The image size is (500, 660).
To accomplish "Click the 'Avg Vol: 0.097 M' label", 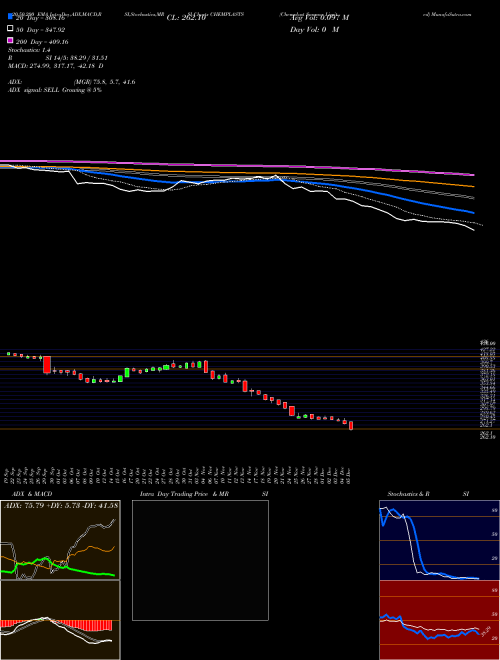I will (319, 18).
